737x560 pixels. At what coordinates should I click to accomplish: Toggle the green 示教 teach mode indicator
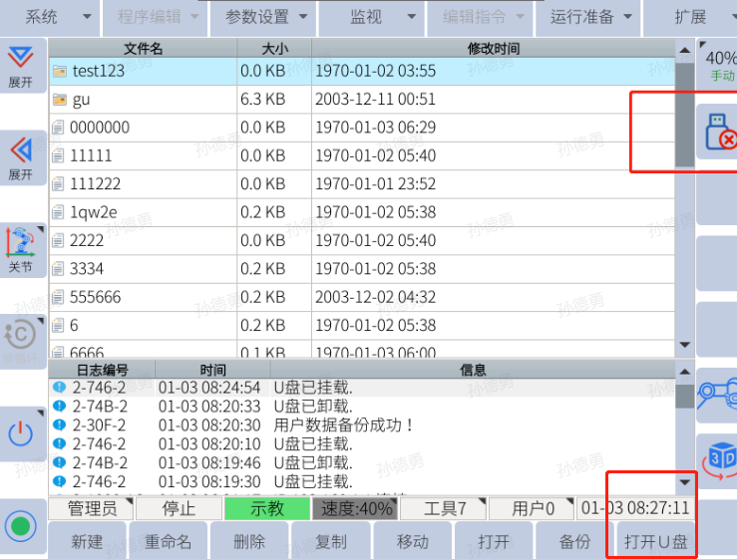266,508
